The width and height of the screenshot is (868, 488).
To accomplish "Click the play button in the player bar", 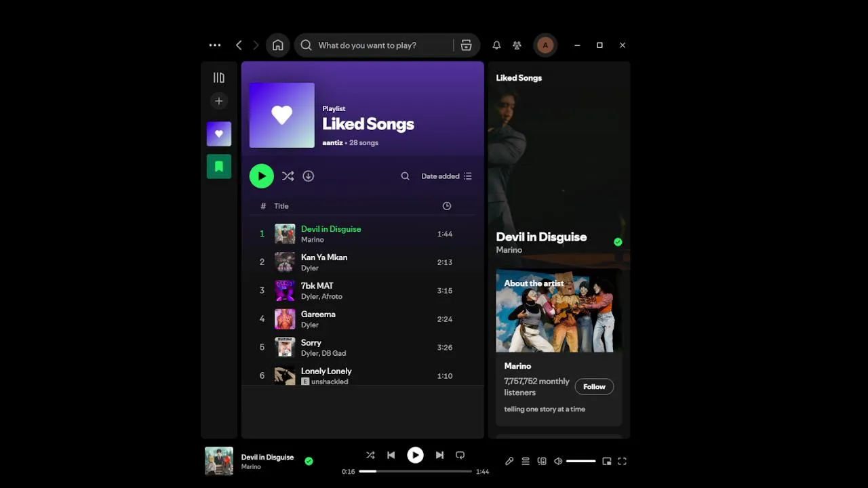I will pos(415,455).
